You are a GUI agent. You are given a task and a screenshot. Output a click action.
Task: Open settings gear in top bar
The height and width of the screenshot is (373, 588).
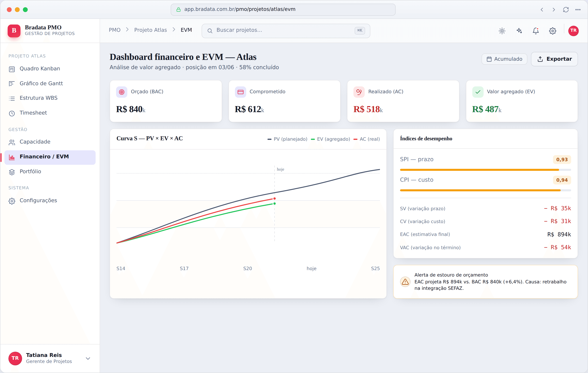point(552,31)
